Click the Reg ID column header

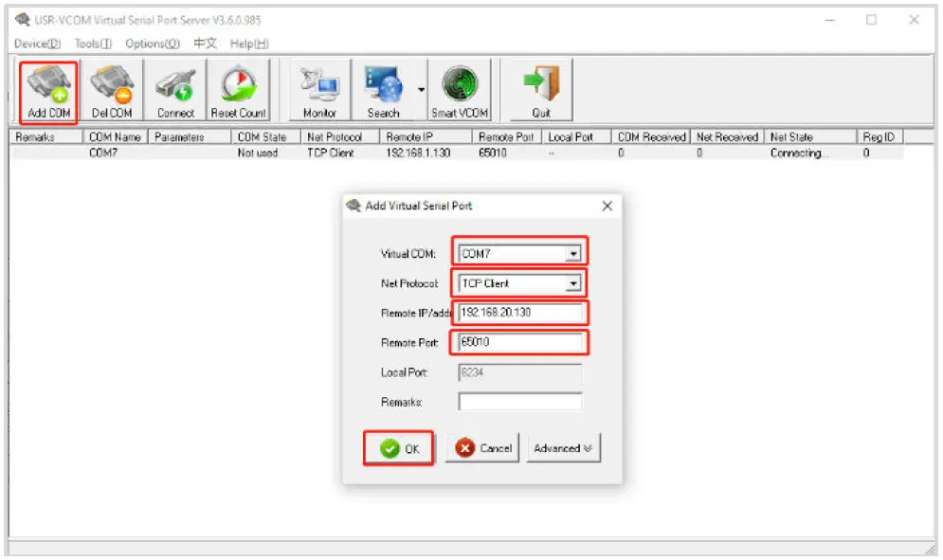pyautogui.click(x=880, y=137)
